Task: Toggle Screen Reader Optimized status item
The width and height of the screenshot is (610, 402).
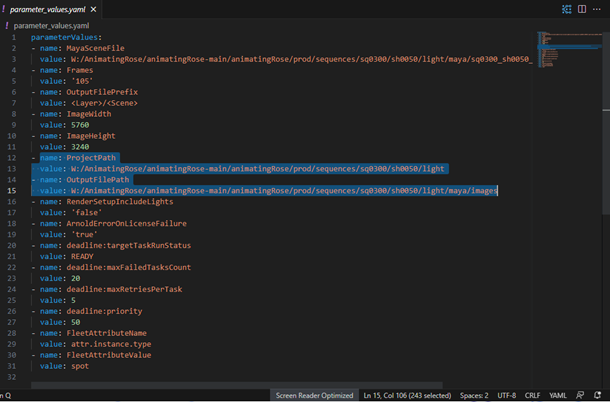Action: [x=315, y=395]
